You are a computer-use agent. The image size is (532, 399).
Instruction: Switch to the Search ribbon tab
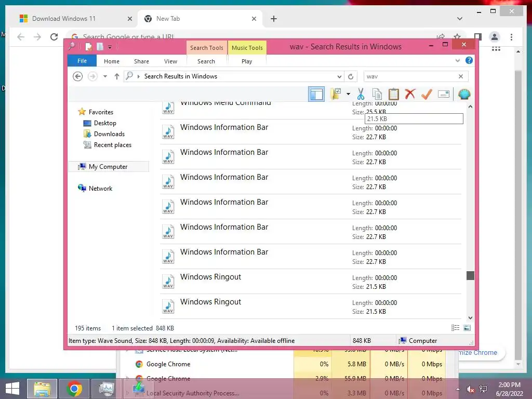[x=206, y=61]
